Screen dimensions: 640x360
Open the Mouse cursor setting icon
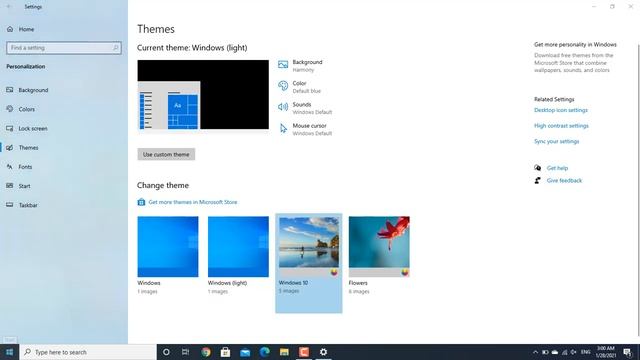point(283,129)
